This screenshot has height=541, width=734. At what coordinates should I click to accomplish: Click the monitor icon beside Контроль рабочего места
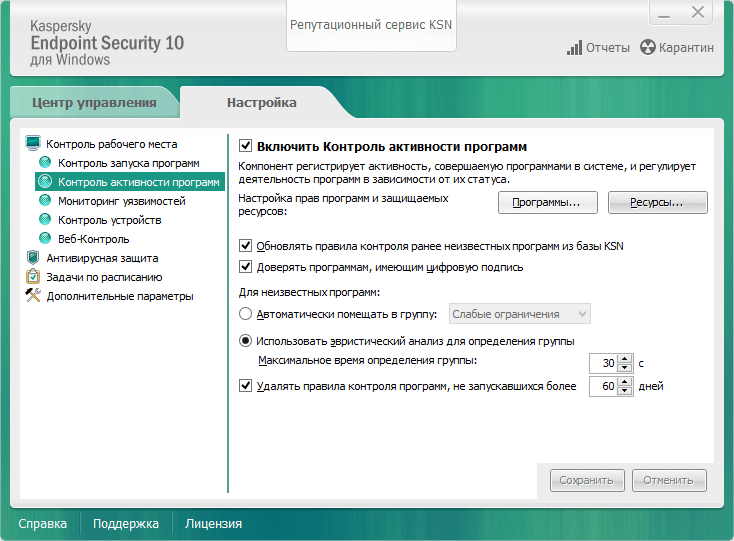pyautogui.click(x=33, y=143)
